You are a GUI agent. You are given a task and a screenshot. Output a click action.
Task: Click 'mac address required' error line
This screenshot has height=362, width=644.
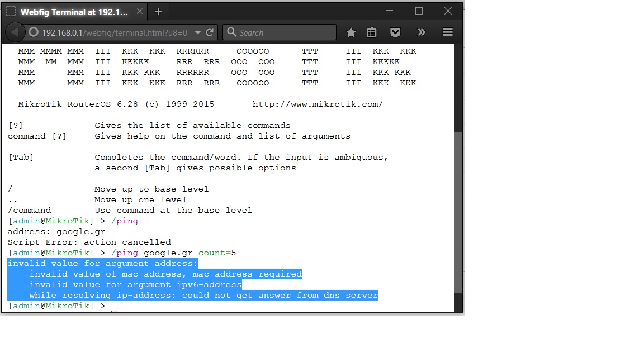pos(165,274)
